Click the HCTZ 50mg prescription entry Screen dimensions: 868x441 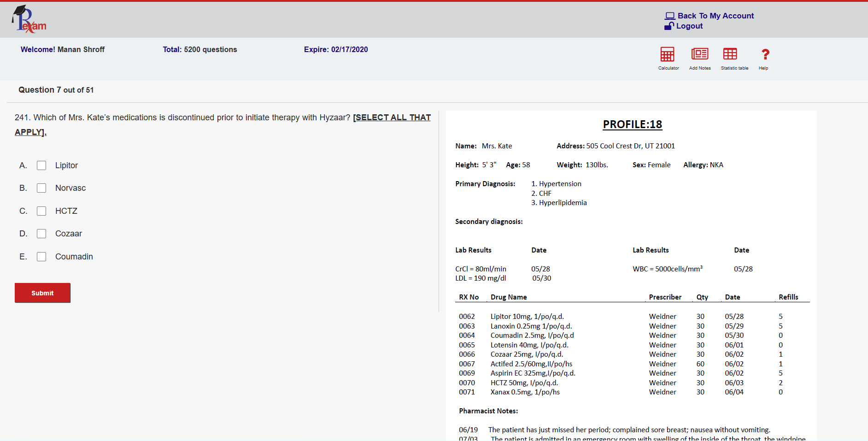click(524, 383)
